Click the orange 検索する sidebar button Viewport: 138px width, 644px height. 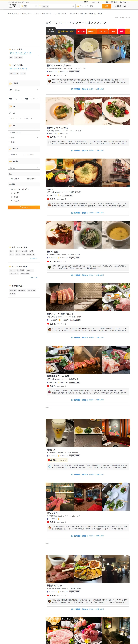coord(24,207)
